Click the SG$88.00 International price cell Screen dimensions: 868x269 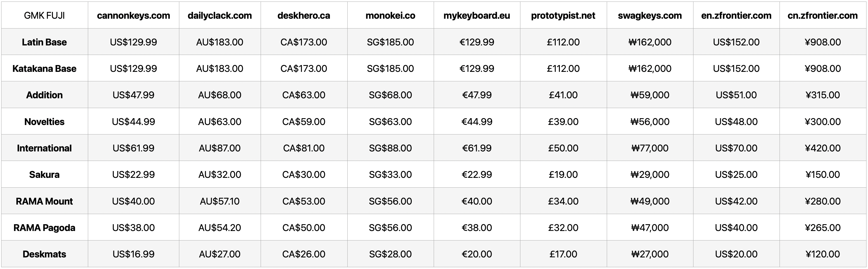(x=390, y=148)
